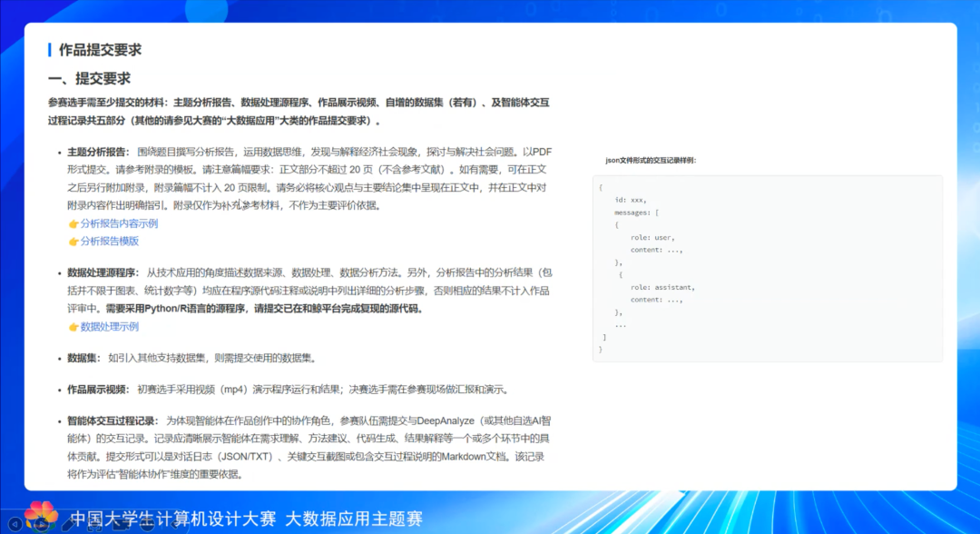Click the 中国大学生计算机设计大赛 footer title
Viewport: 980px width, 534px height.
pyautogui.click(x=172, y=519)
